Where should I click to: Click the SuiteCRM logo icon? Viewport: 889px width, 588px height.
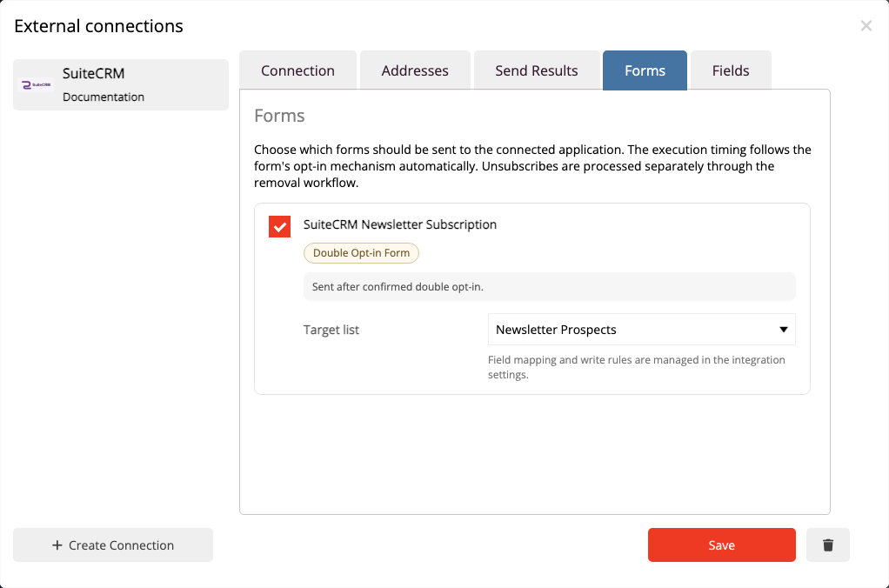click(x=36, y=85)
